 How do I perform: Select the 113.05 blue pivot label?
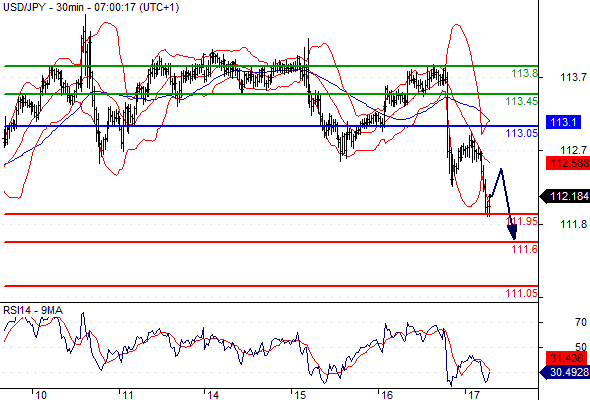point(522,133)
